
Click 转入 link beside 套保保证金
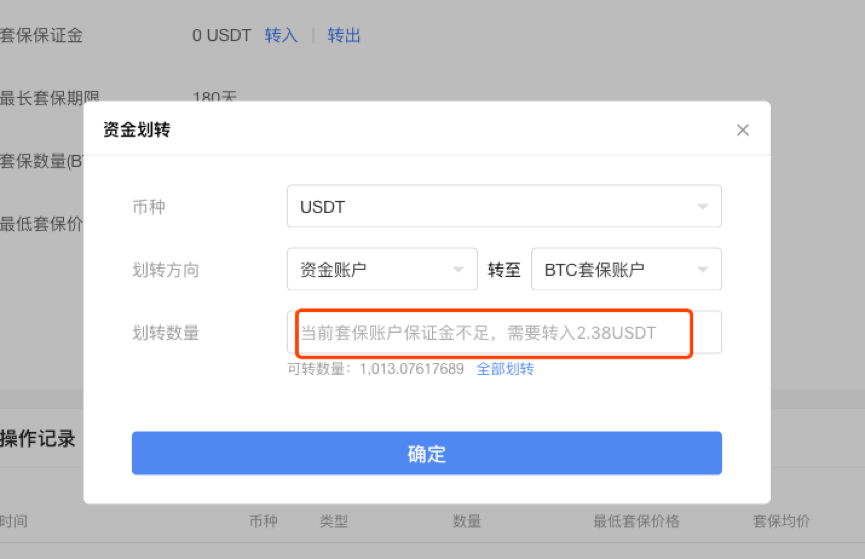281,36
